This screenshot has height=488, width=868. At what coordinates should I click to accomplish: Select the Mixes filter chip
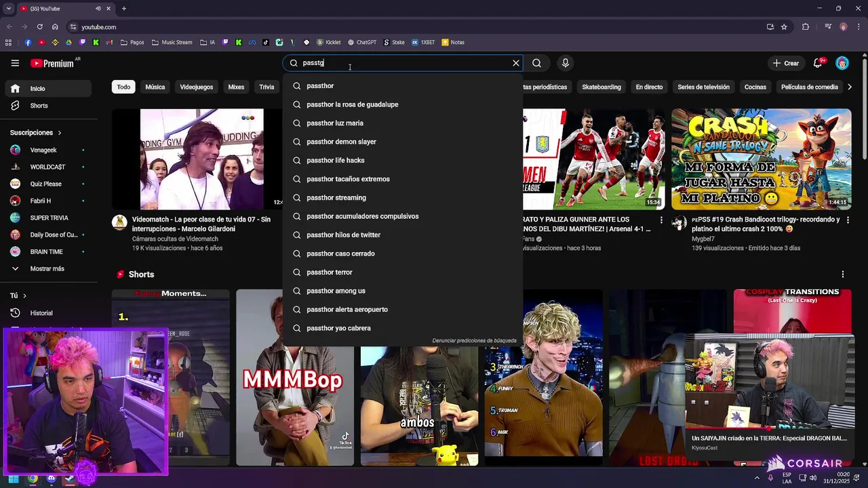click(x=236, y=87)
